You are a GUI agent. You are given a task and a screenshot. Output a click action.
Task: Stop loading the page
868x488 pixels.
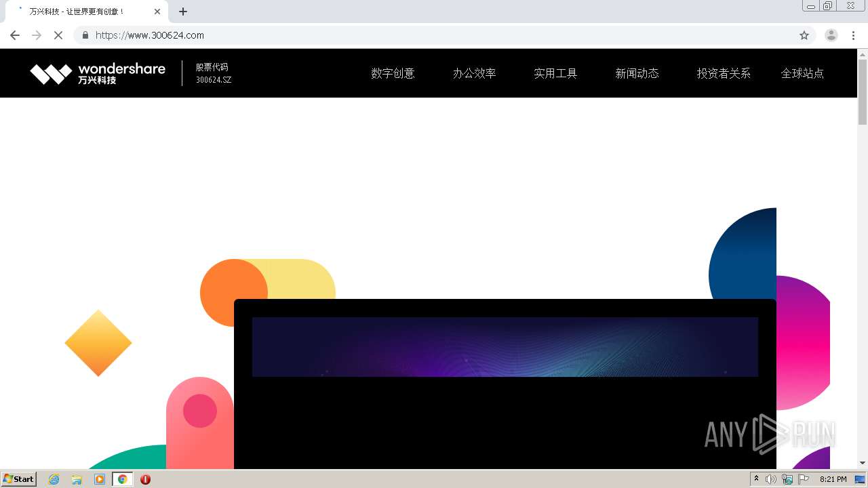[x=58, y=35]
